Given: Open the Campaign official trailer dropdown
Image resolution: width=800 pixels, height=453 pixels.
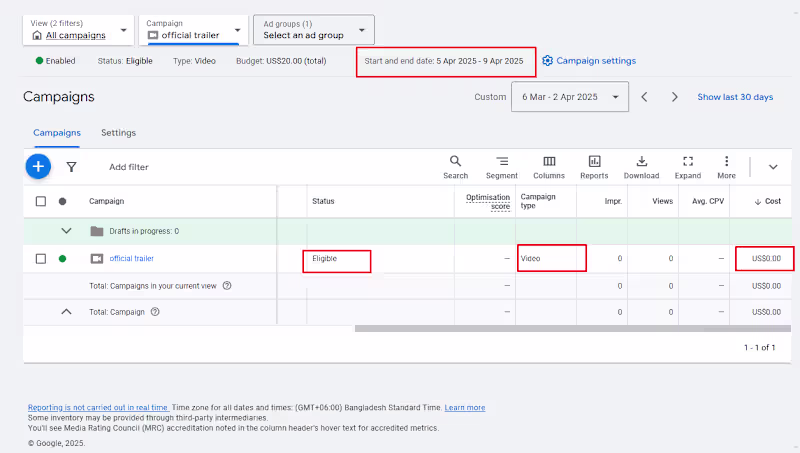Looking at the screenshot, I should click(x=193, y=29).
